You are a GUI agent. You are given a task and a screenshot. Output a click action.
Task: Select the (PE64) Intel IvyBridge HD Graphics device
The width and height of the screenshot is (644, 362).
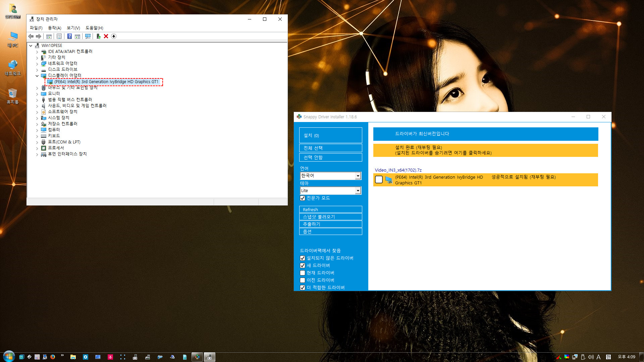point(106,82)
